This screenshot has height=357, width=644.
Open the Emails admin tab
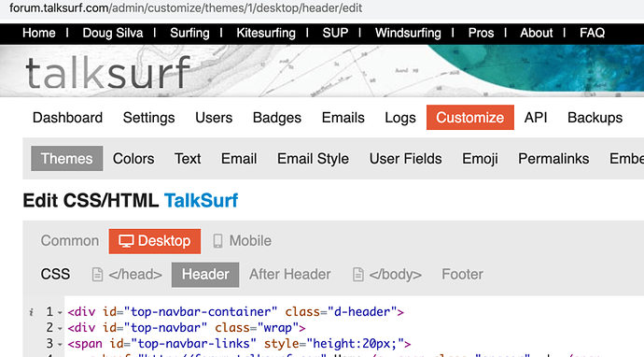pos(343,118)
